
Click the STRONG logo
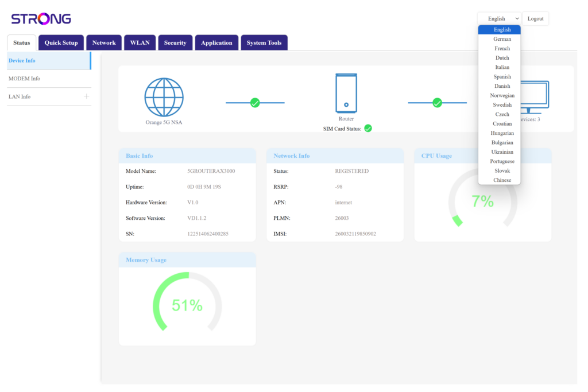click(41, 19)
